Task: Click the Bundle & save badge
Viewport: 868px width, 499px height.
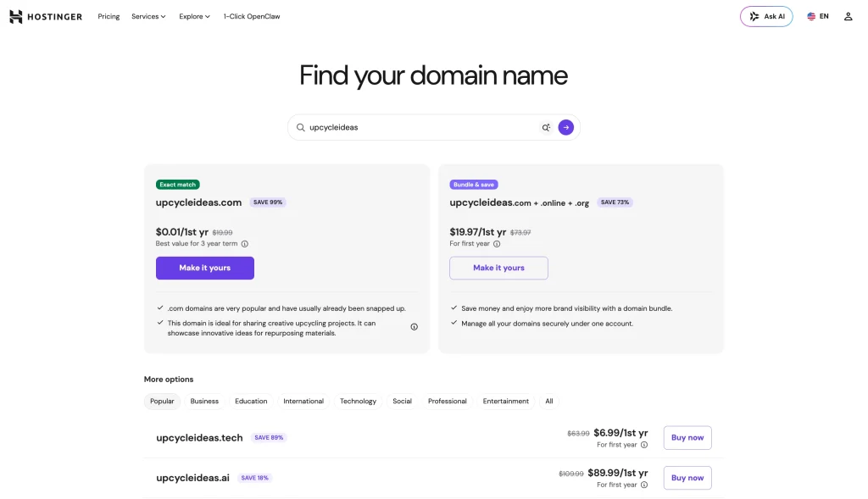Action: click(473, 185)
